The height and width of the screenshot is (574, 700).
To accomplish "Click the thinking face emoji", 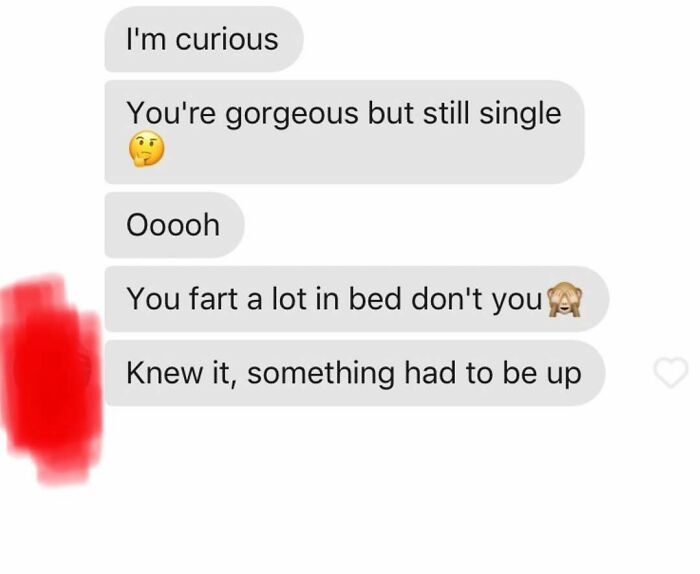I will click(x=146, y=149).
